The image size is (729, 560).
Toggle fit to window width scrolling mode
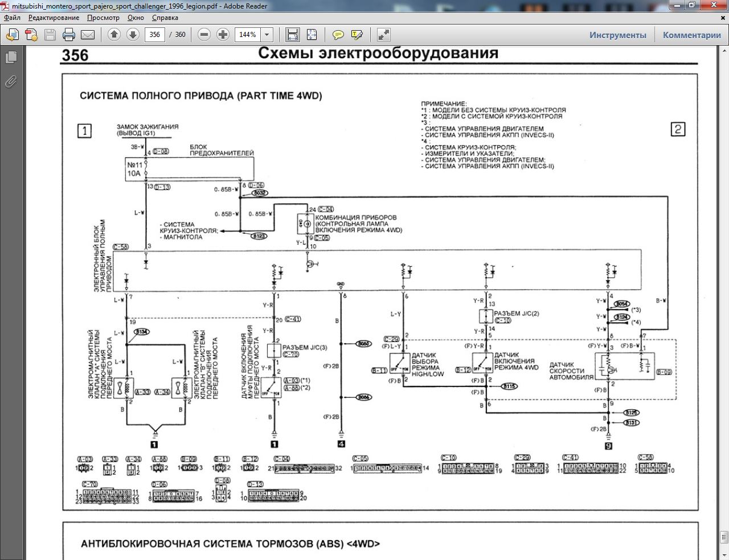click(293, 35)
